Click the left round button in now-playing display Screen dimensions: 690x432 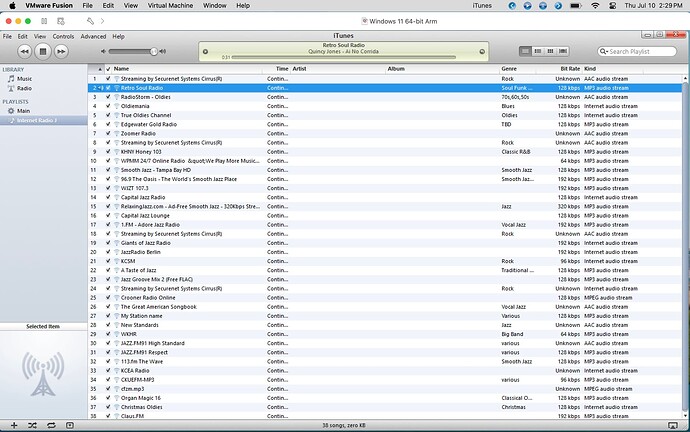(205, 51)
